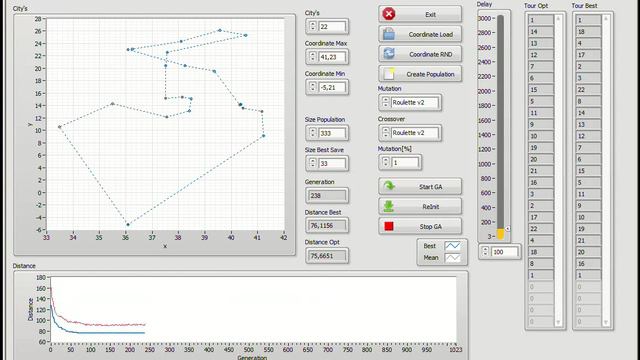Image resolution: width=640 pixels, height=360 pixels.
Task: Click the Coordinate RND button label
Action: pos(431,54)
